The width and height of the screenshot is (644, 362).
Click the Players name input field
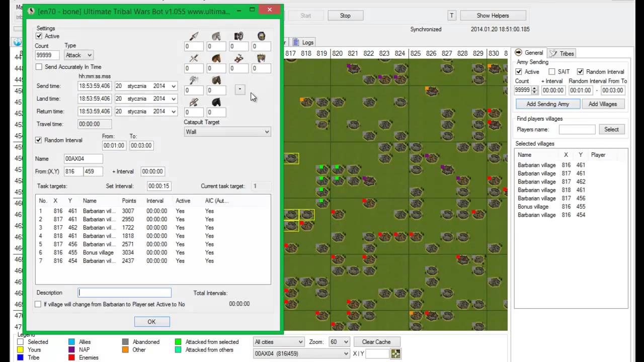pos(577,129)
